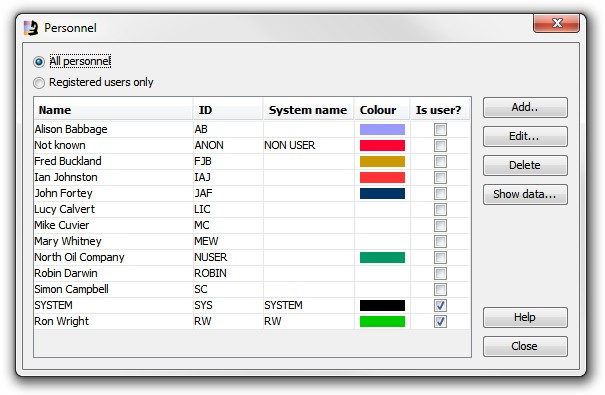Click the Personnel window title icon
The image size is (605, 395).
point(31,28)
